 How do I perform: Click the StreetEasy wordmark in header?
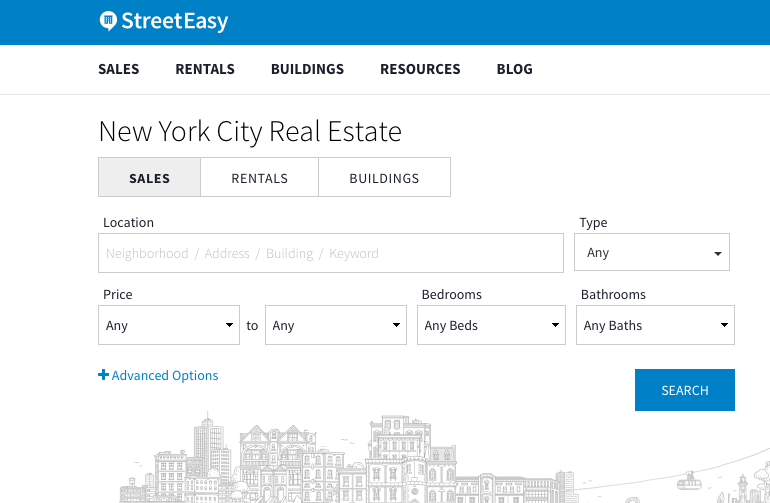coord(175,21)
